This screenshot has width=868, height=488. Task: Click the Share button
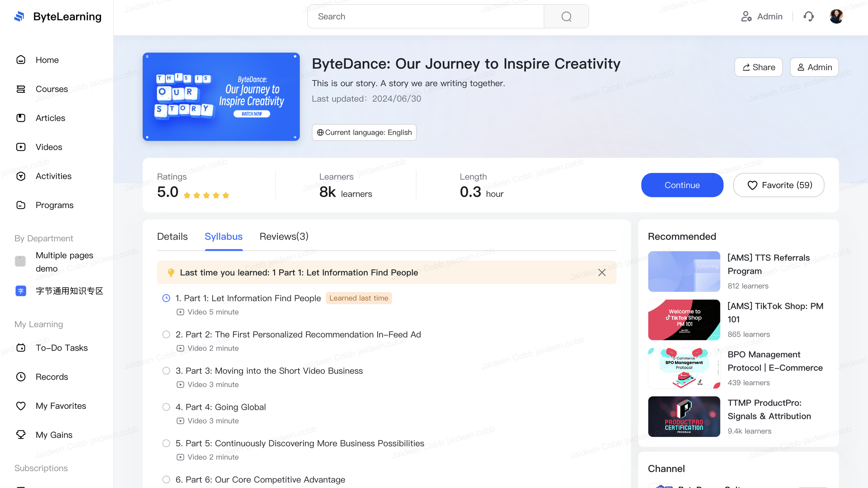pyautogui.click(x=758, y=67)
